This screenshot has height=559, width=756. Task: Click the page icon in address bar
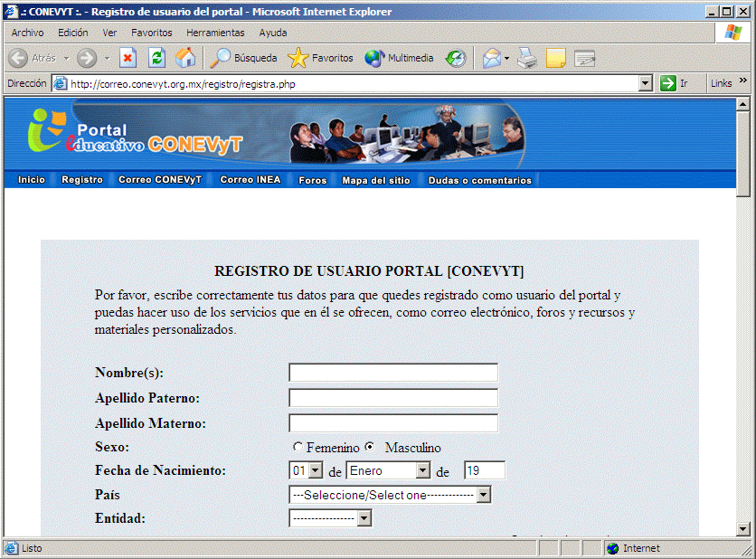[60, 83]
